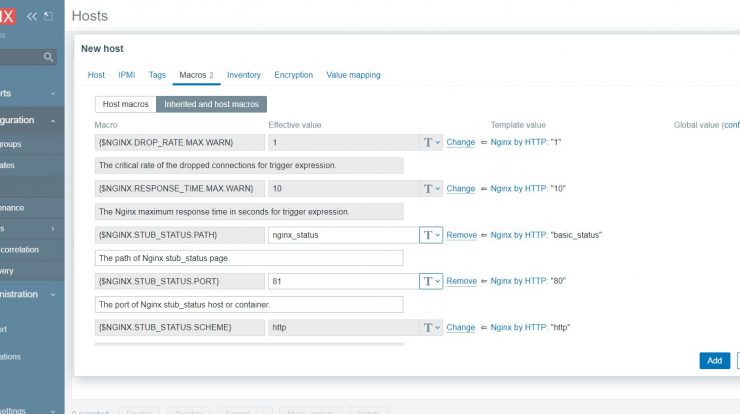The image size is (740, 414).
Task: Open Nginx by HTTP link with value "basic_status"
Action: click(x=519, y=235)
